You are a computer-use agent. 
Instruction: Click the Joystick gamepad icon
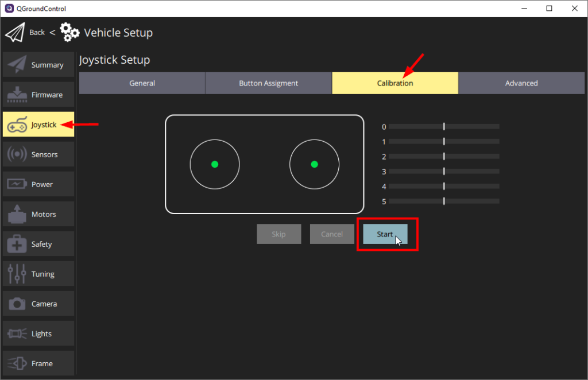(x=18, y=124)
